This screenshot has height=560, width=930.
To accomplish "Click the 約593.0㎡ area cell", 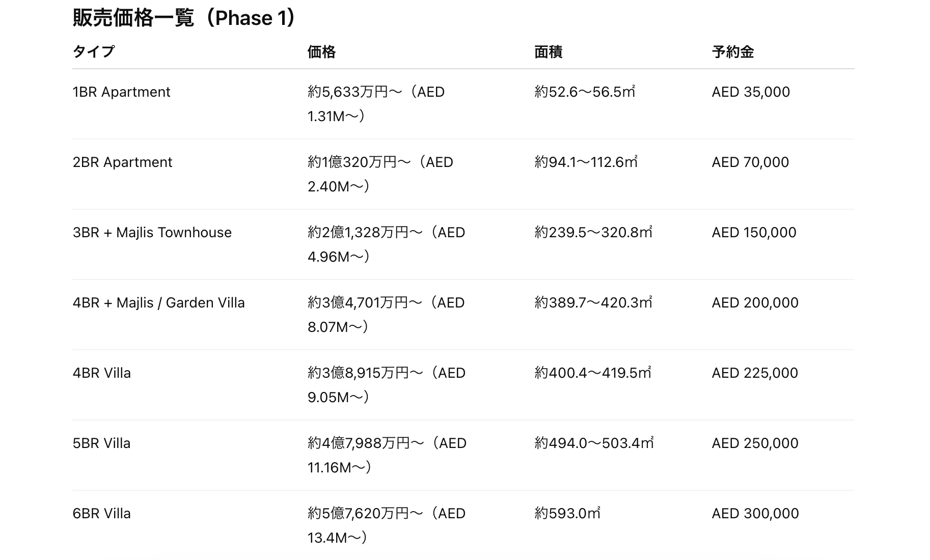I will coord(567,514).
